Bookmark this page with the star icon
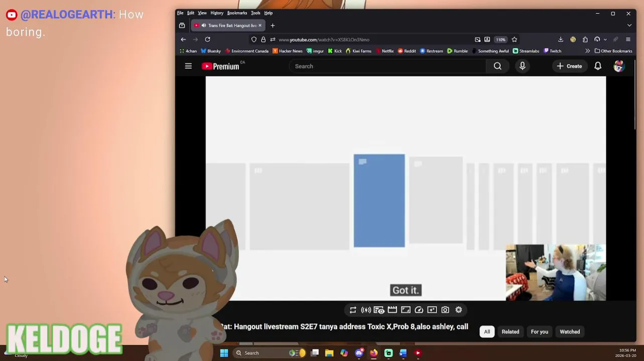 (514, 40)
